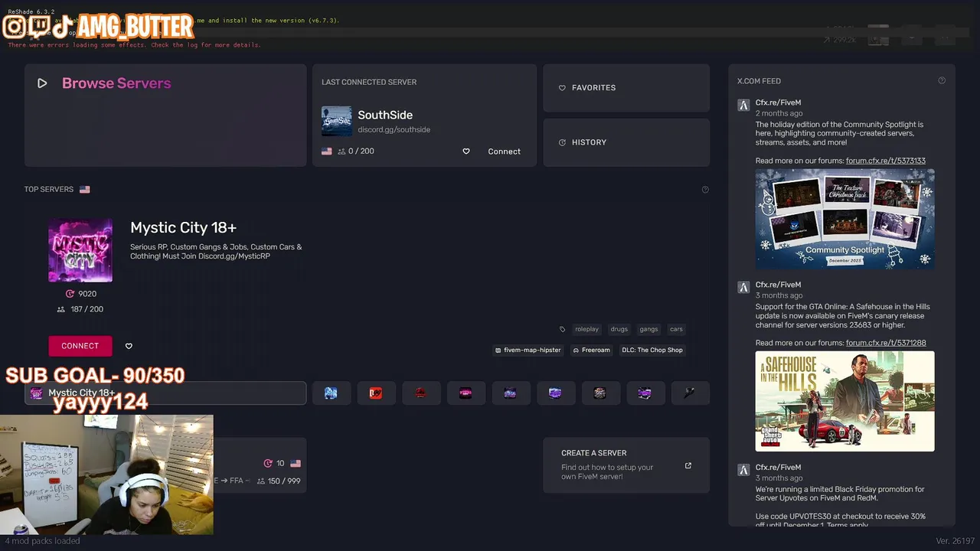Click the 4 mod packs loaded status text

point(42,541)
